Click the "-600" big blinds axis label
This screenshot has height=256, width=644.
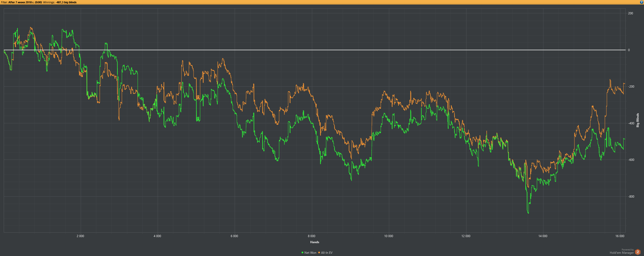(631, 160)
